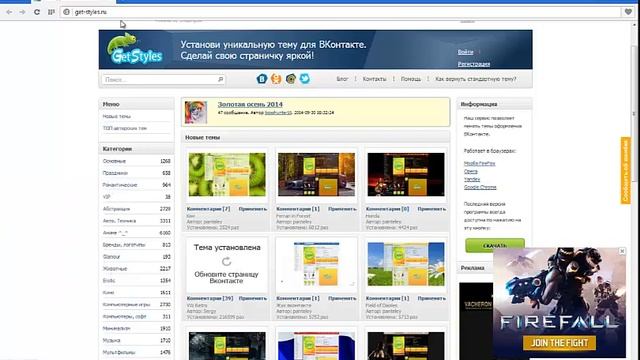Screen dimensions: 640x360
Task: Open Комментарии [7] under Kiwi theme
Action: [x=208, y=209]
